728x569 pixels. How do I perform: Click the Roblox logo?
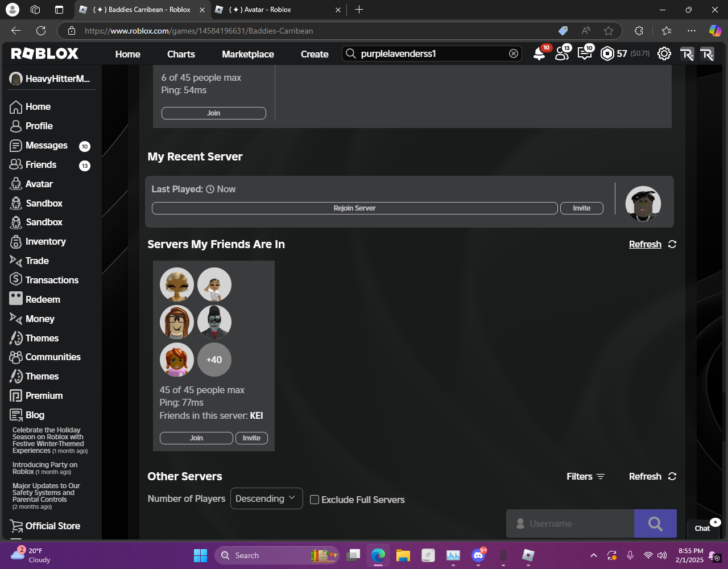45,53
